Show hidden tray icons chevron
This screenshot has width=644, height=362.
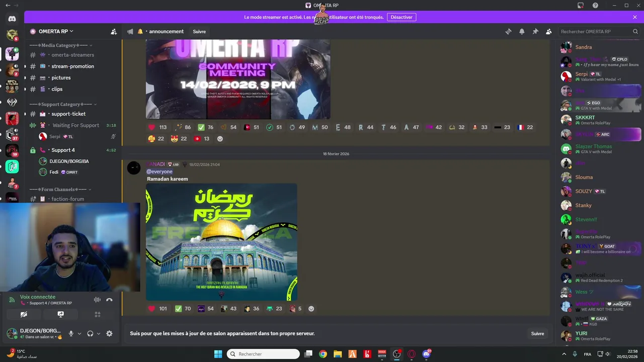pos(564,354)
